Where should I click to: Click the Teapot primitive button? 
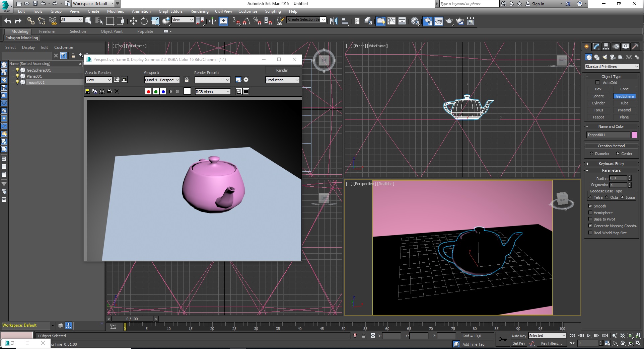pos(598,117)
